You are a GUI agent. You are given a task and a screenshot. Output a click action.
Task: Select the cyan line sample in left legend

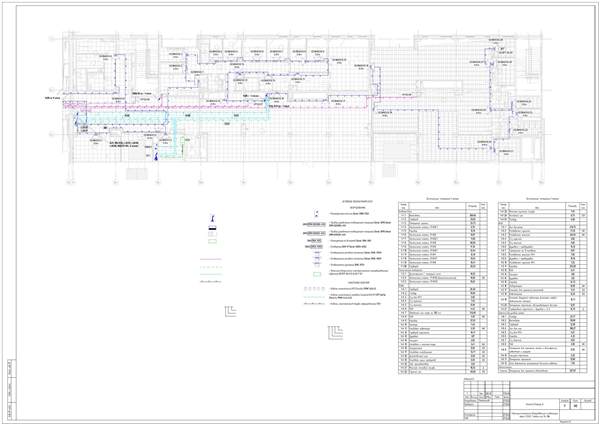(211, 274)
